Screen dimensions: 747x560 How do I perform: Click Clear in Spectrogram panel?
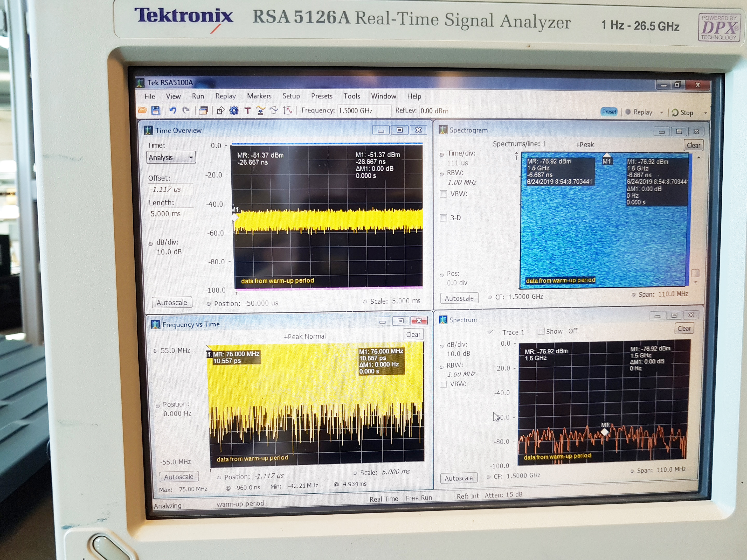click(x=693, y=145)
